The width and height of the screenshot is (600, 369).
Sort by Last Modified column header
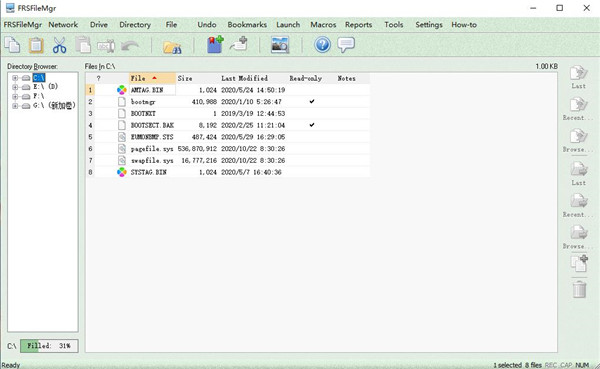[x=253, y=78]
